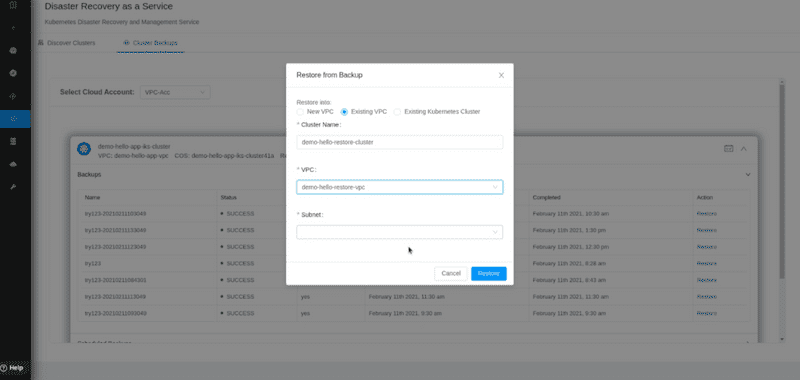The height and width of the screenshot is (380, 800).
Task: Collapse the demo-hello-app-iks-cluster card chevron
Action: [743, 148]
